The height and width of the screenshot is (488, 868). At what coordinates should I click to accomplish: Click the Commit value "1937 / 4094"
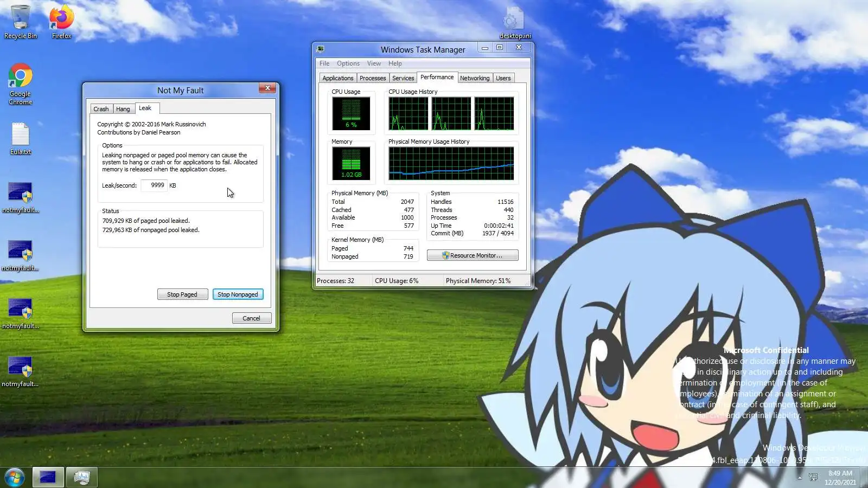coord(498,233)
